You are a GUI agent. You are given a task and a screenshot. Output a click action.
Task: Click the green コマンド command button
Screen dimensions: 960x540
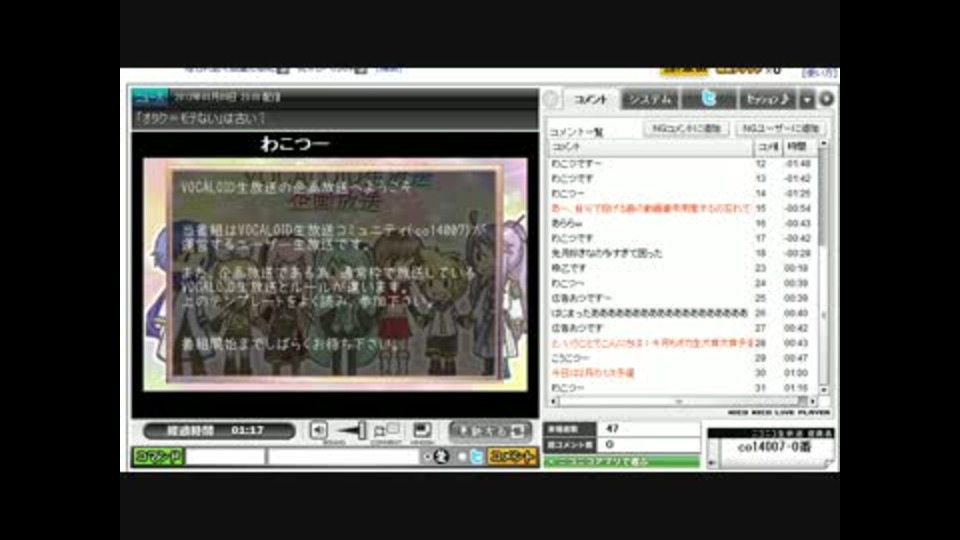[159, 456]
